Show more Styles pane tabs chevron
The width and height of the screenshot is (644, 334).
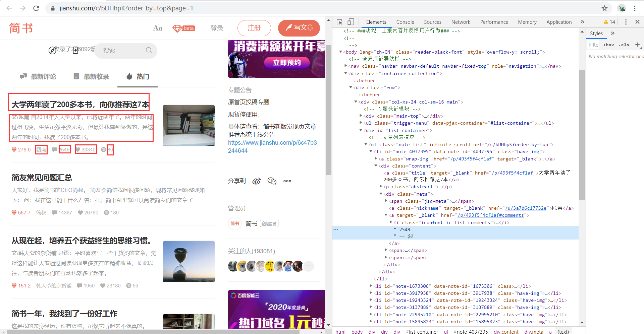(x=613, y=33)
